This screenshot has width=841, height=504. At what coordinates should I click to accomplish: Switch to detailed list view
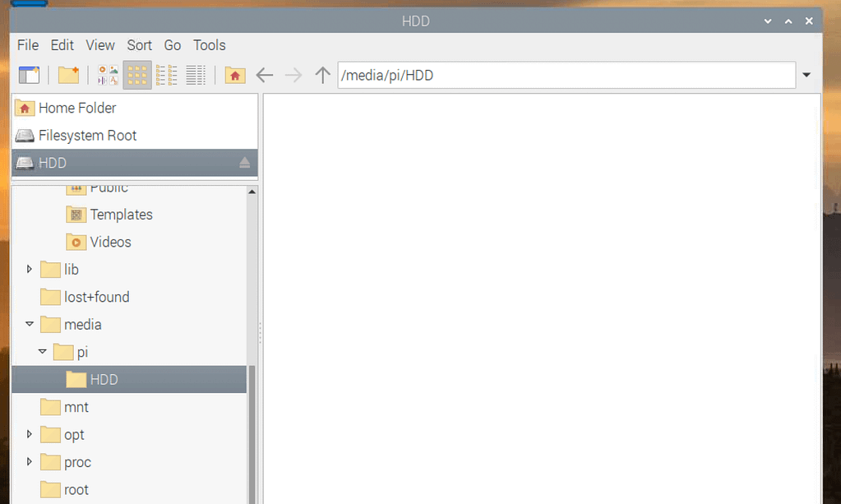(196, 75)
